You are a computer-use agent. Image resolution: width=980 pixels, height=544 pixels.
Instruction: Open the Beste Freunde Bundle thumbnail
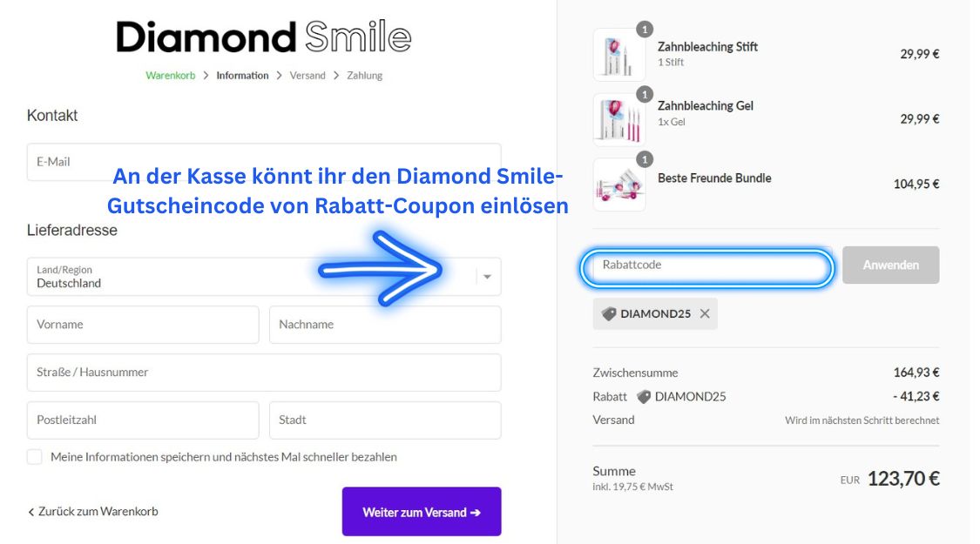[618, 185]
